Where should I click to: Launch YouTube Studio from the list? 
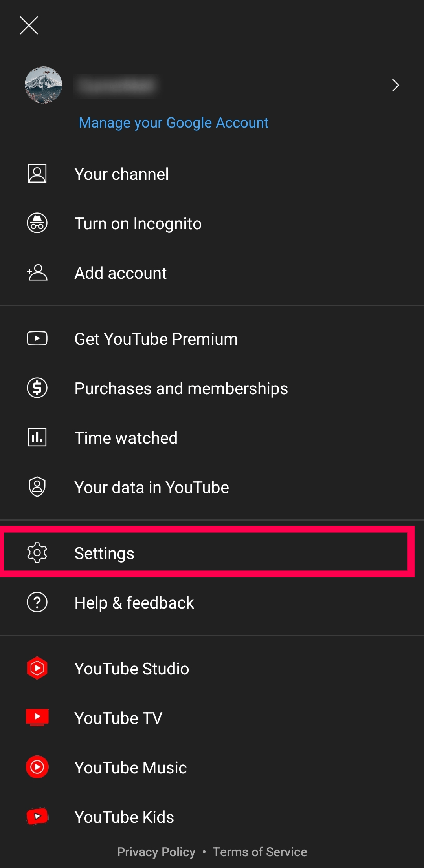point(132,669)
